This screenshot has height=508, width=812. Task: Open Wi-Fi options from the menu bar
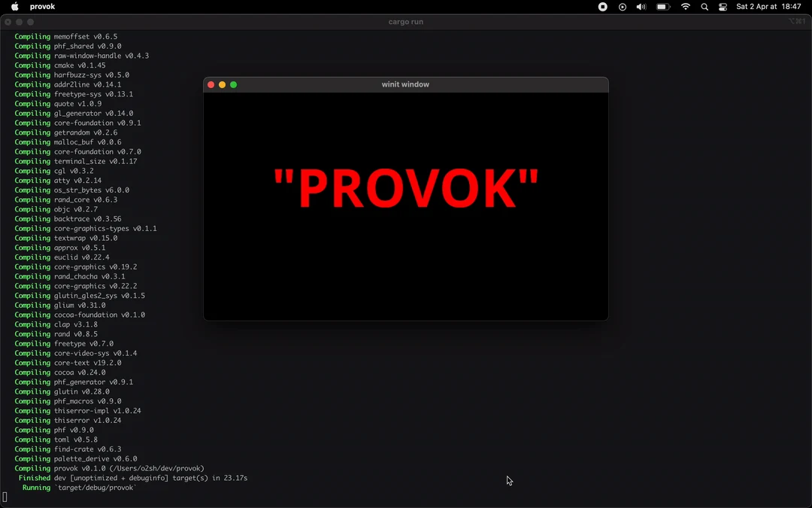[686, 7]
